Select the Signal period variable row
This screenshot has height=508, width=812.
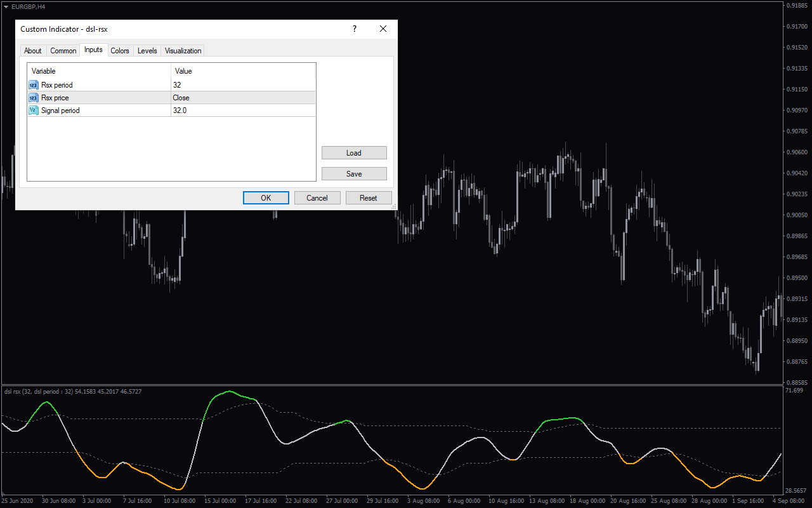point(171,110)
